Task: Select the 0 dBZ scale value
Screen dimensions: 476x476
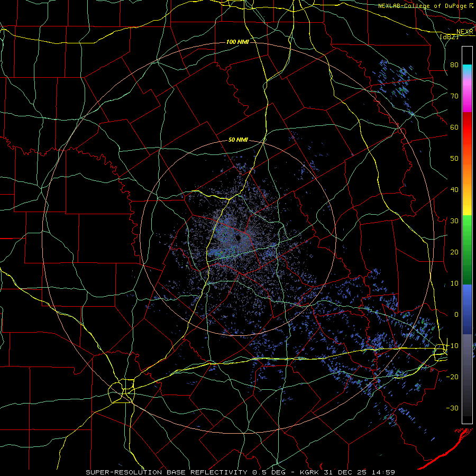Action: coord(456,315)
